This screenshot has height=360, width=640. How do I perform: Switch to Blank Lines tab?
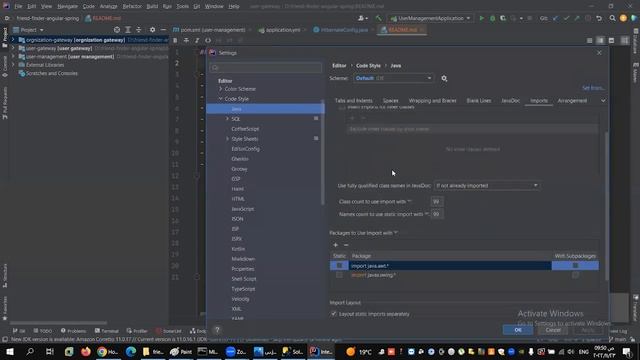click(x=479, y=101)
